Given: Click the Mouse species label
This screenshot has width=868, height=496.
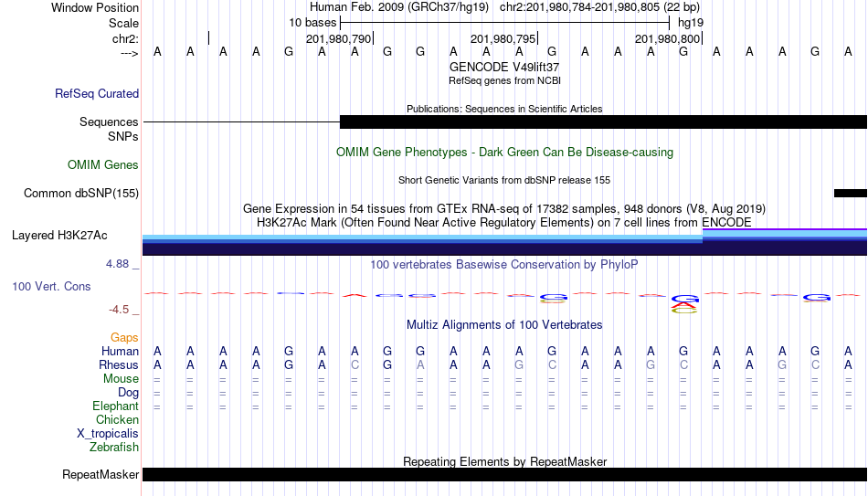Looking at the screenshot, I should point(121,379).
